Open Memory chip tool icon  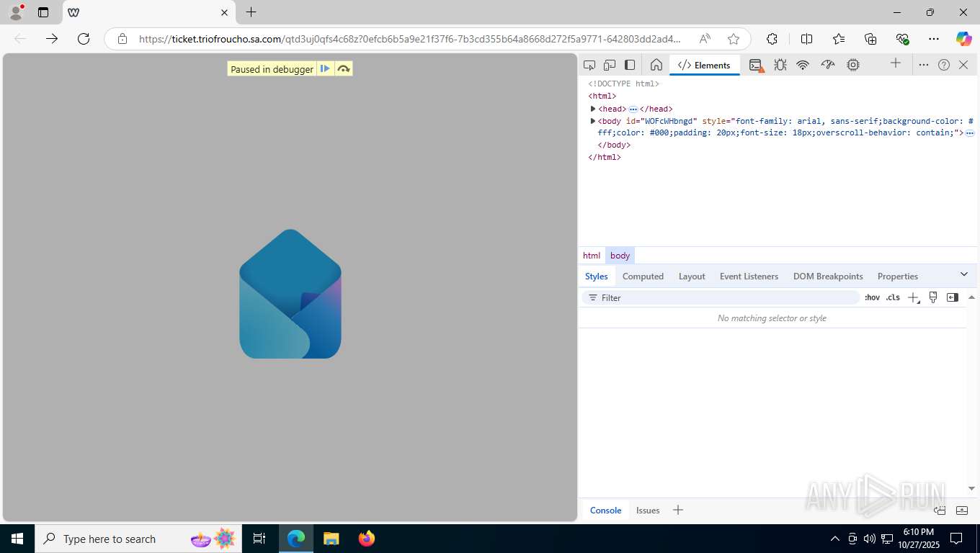(853, 65)
